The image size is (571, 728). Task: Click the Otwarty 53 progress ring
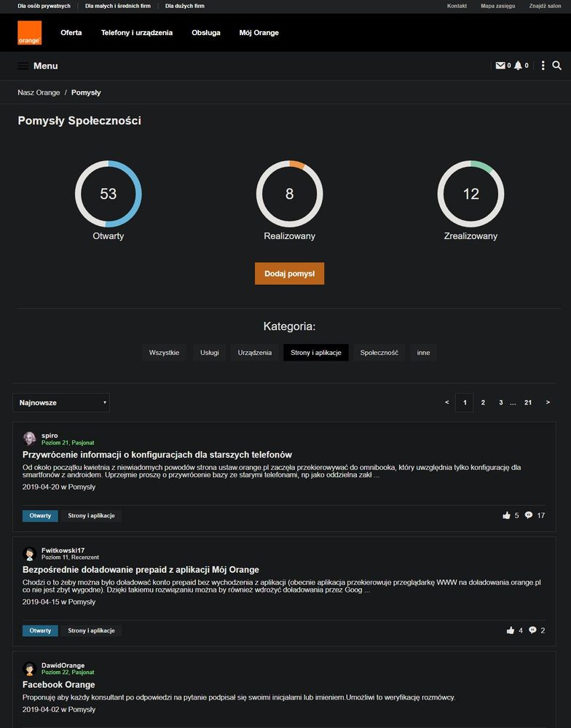point(108,194)
